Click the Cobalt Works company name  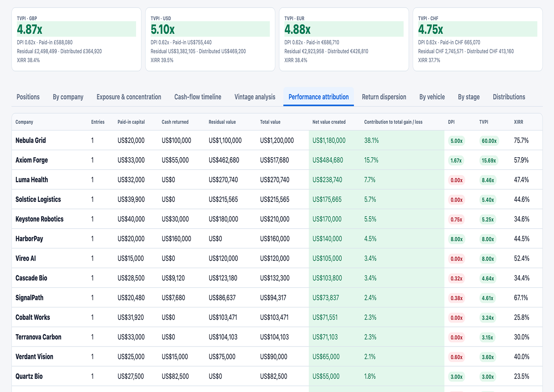pos(33,317)
